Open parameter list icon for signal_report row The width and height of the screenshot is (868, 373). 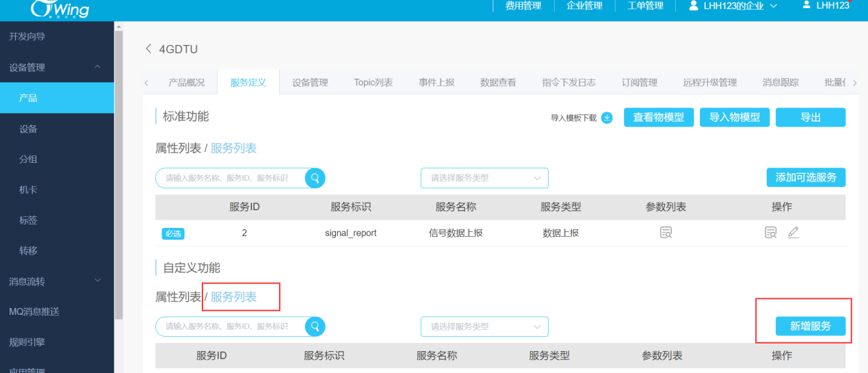click(x=666, y=233)
